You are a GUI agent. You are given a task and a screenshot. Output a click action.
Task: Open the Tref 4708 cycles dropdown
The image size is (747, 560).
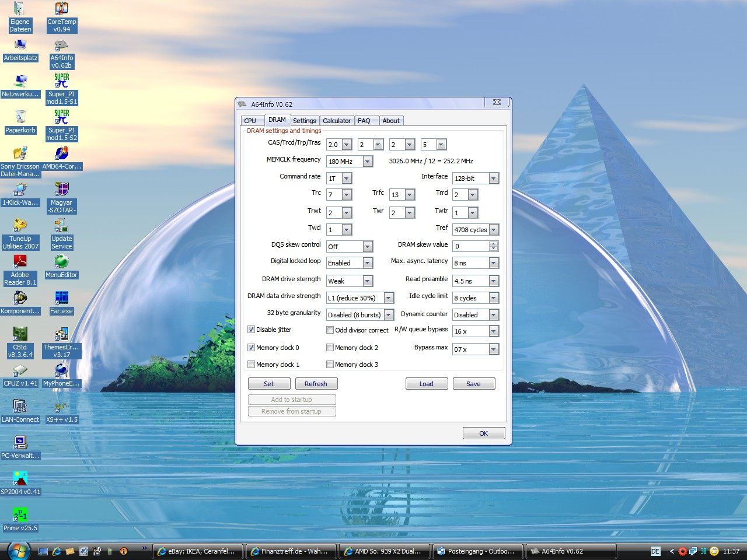point(494,230)
